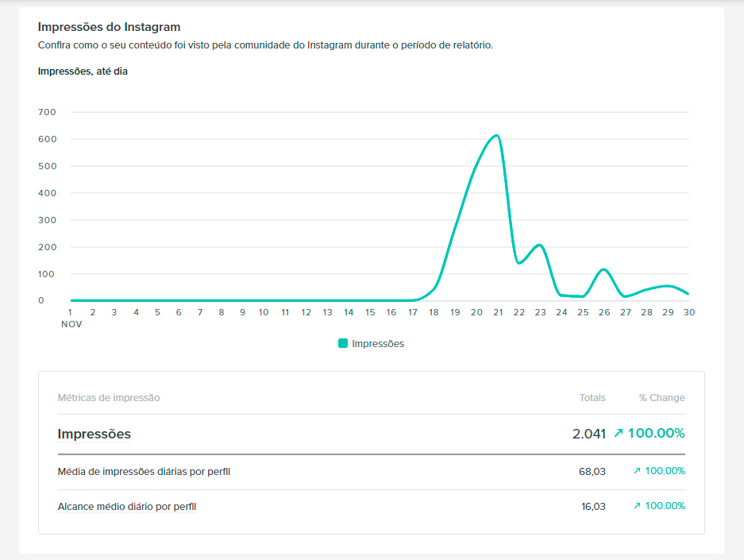
Task: Click the 100.00% change in the Alcance médio row
Action: [x=665, y=506]
